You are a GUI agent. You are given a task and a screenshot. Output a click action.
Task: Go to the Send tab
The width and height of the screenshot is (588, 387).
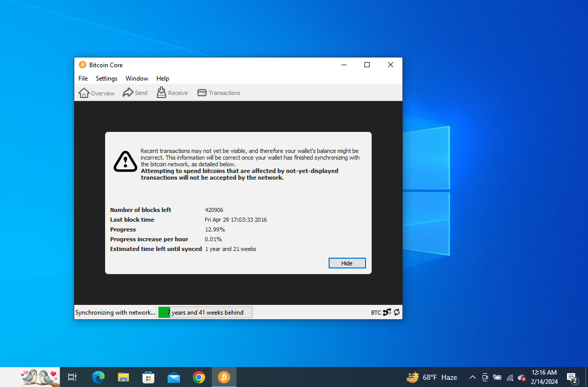click(135, 93)
